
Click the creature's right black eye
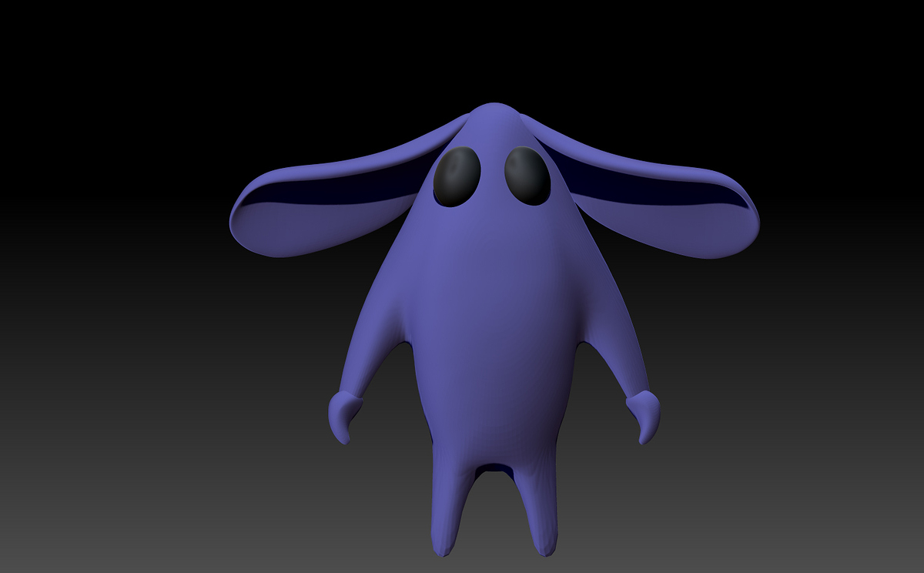(527, 176)
